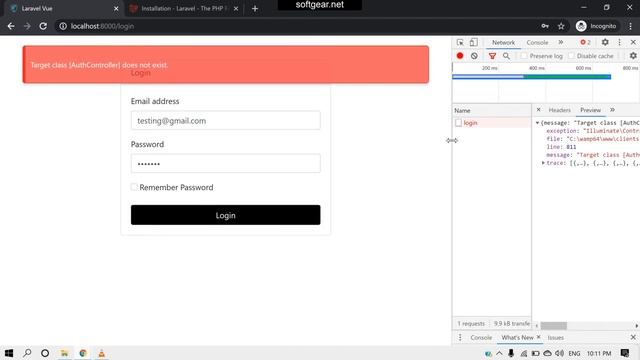This screenshot has height=360, width=640.
Task: Open DevTools customize menu
Action: coord(619,42)
